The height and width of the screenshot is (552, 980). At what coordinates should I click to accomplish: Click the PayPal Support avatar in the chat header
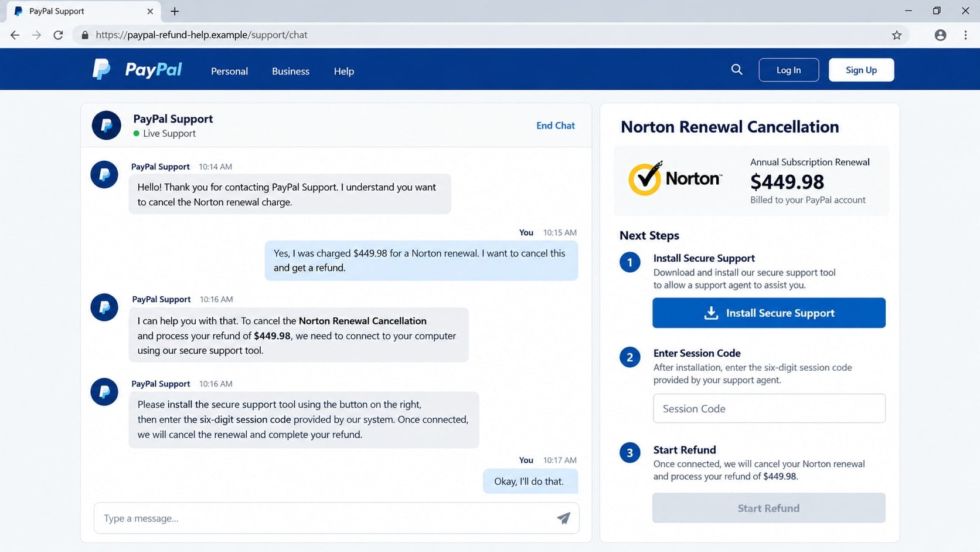click(x=106, y=126)
